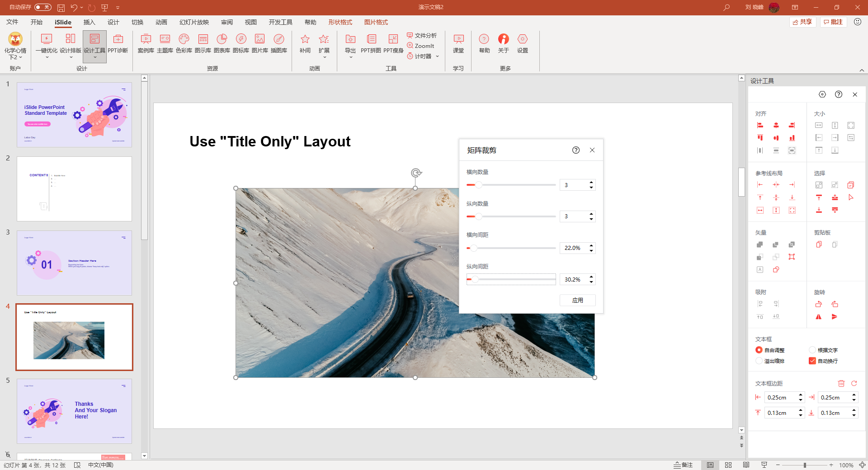
Task: Switch to slide sorter view in status bar
Action: click(x=728, y=465)
